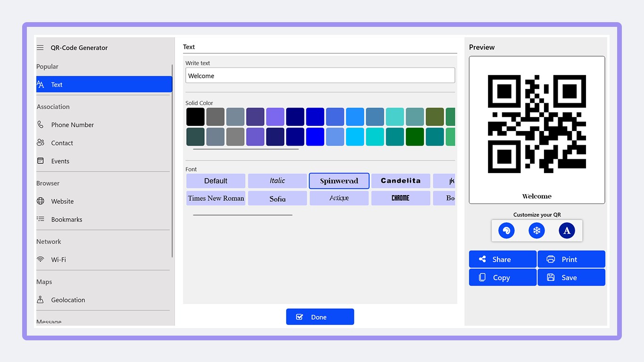This screenshot has width=644, height=362.
Task: Select Text in the sidebar
Action: (x=104, y=84)
